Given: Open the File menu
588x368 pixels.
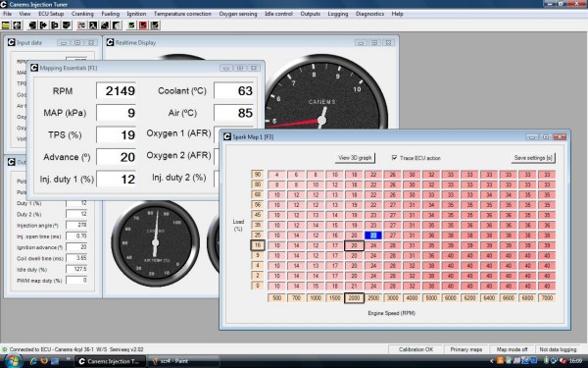Looking at the screenshot, I should (7, 14).
